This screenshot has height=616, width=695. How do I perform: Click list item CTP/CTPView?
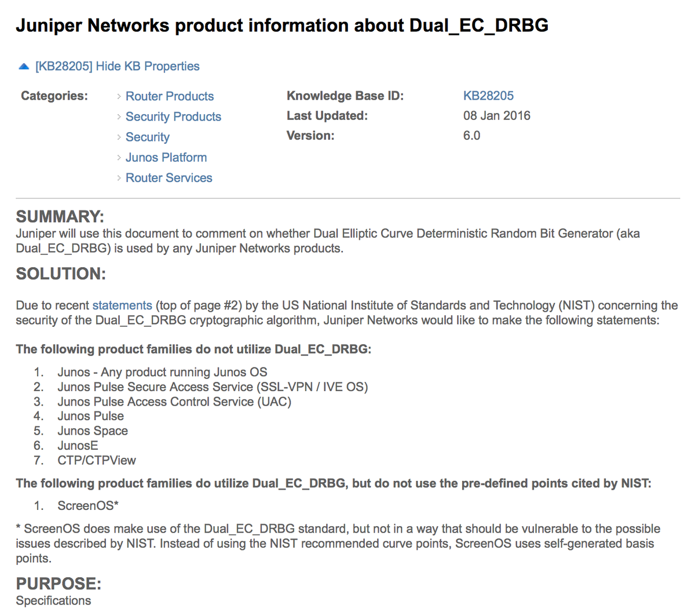pos(97,460)
